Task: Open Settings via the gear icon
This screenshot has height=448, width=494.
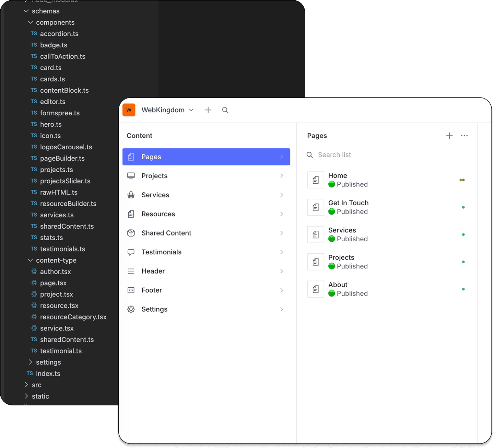Action: (131, 309)
